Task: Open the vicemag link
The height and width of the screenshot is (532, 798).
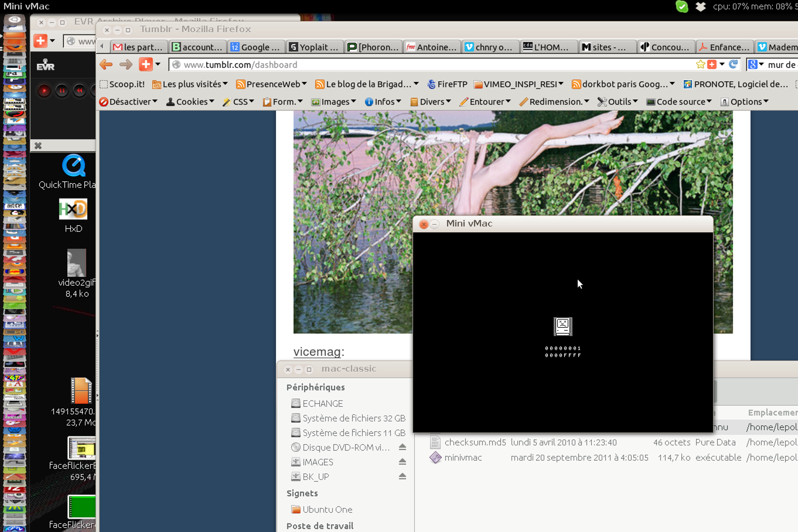Action: tap(317, 352)
